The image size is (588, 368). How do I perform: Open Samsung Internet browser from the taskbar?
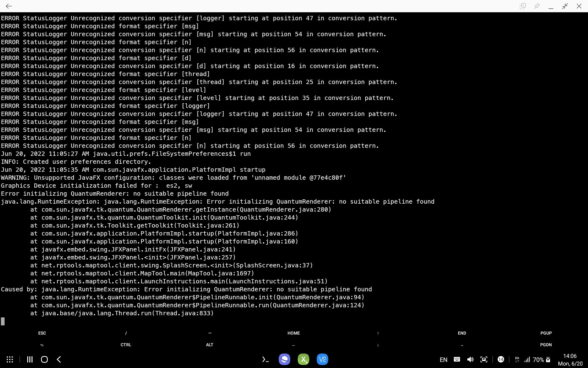[285, 359]
